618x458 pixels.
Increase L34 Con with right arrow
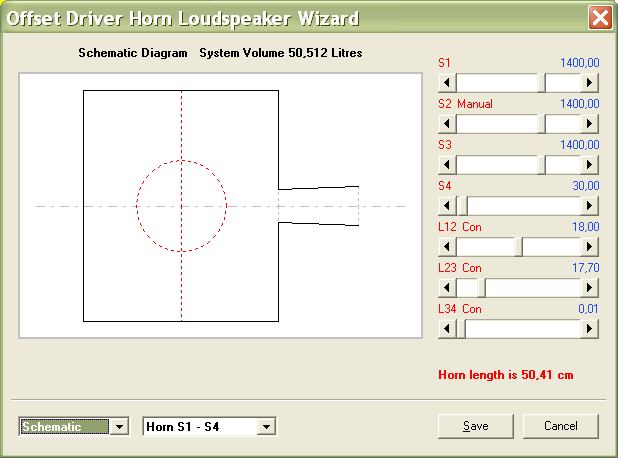click(590, 329)
